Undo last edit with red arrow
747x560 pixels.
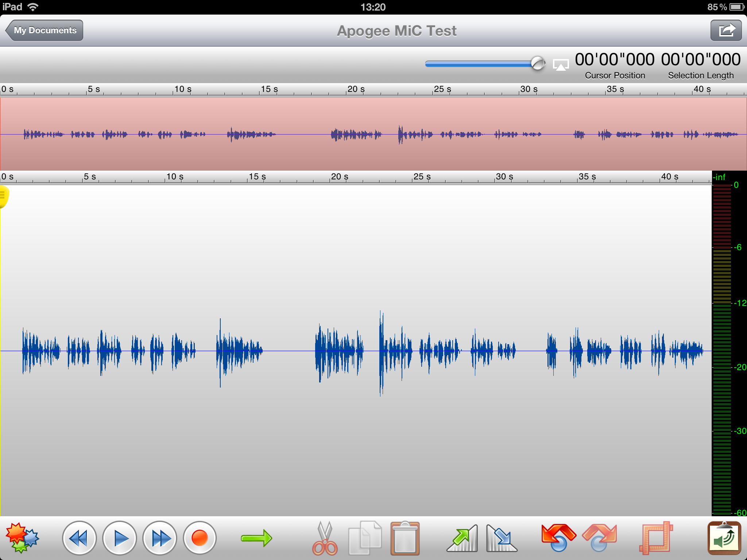(x=558, y=538)
